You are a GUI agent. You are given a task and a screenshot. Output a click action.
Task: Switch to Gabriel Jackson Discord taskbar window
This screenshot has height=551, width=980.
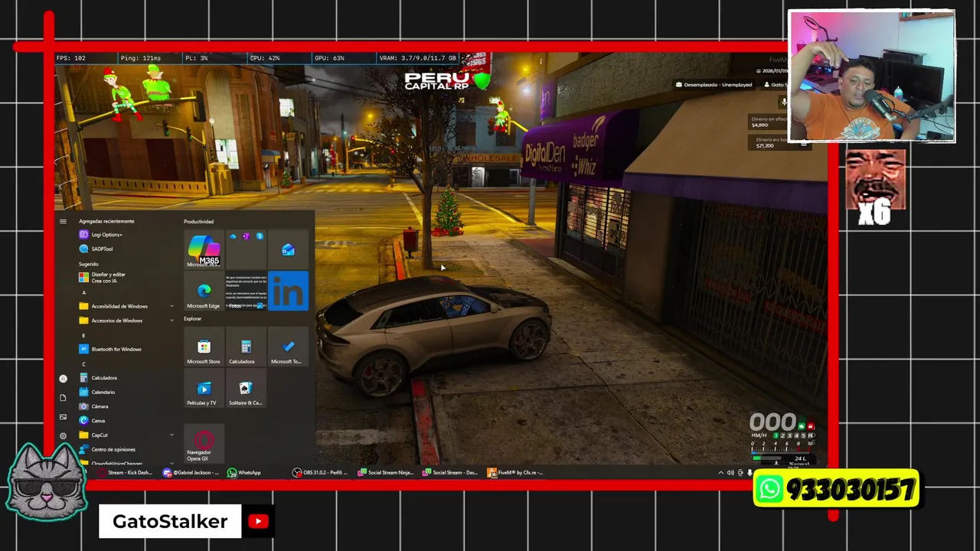pyautogui.click(x=191, y=473)
